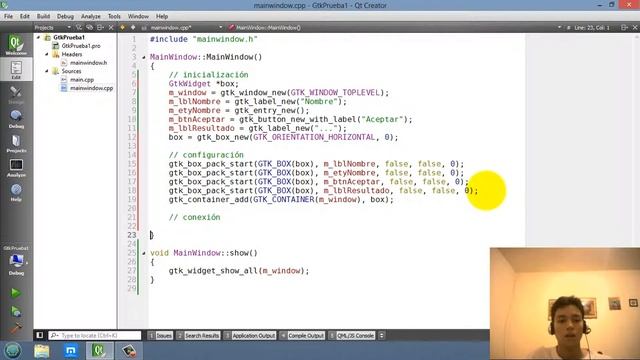Fold the MainWindow::show() function

(x=144, y=253)
